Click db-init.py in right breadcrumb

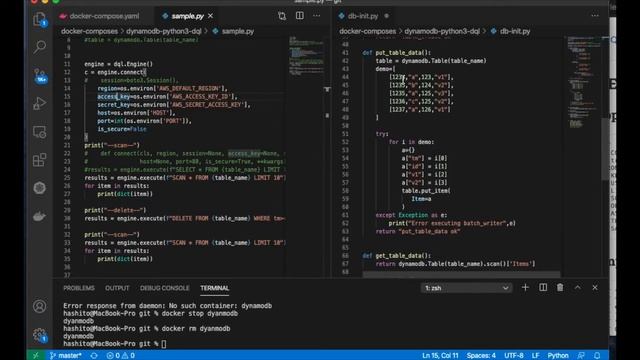[515, 31]
